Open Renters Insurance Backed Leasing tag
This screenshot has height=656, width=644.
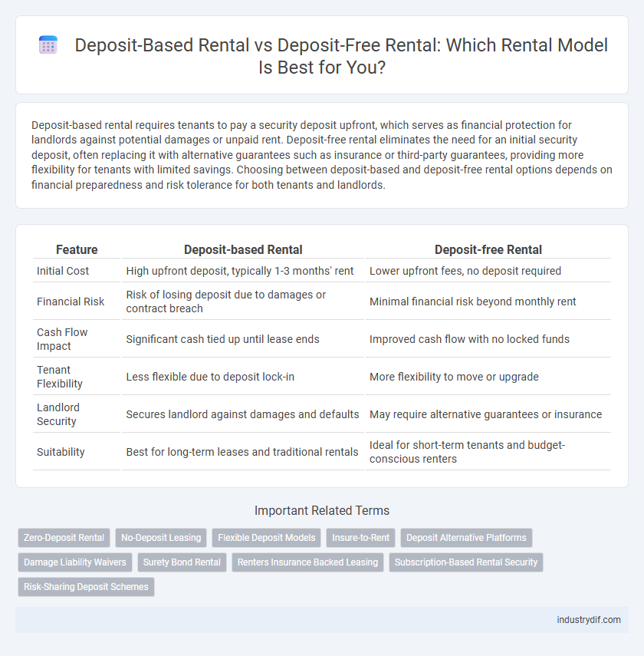point(307,562)
